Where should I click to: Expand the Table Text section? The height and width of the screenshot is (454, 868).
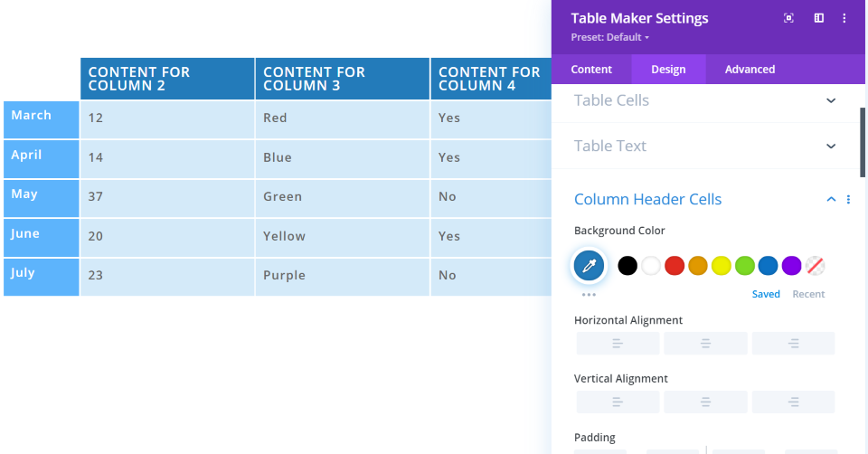point(831,146)
